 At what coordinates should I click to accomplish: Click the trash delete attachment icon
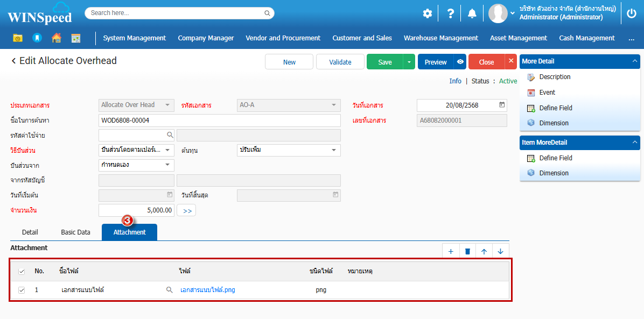467,251
